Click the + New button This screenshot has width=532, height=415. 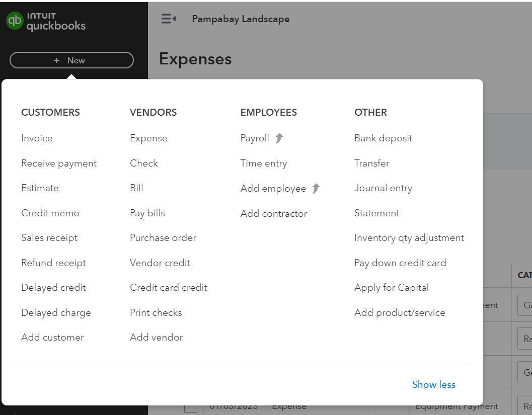[70, 60]
